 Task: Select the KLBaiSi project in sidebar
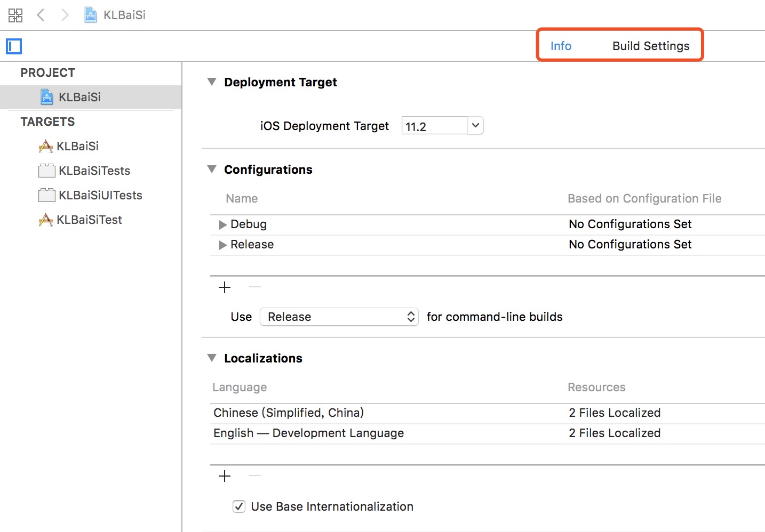coord(79,97)
